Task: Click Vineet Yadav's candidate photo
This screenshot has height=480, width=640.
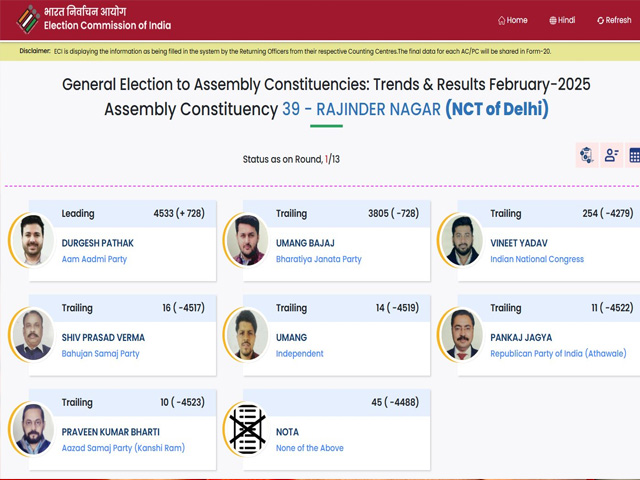Action: tap(461, 240)
